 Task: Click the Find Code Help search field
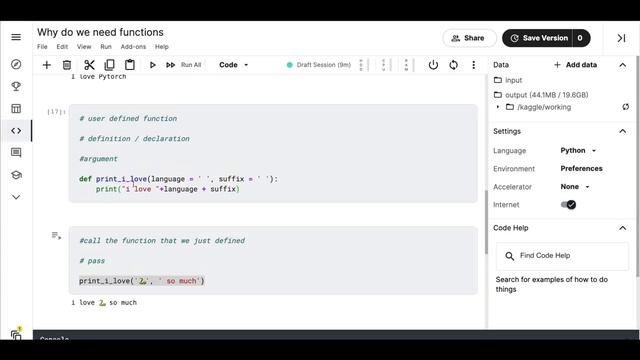pos(562,256)
